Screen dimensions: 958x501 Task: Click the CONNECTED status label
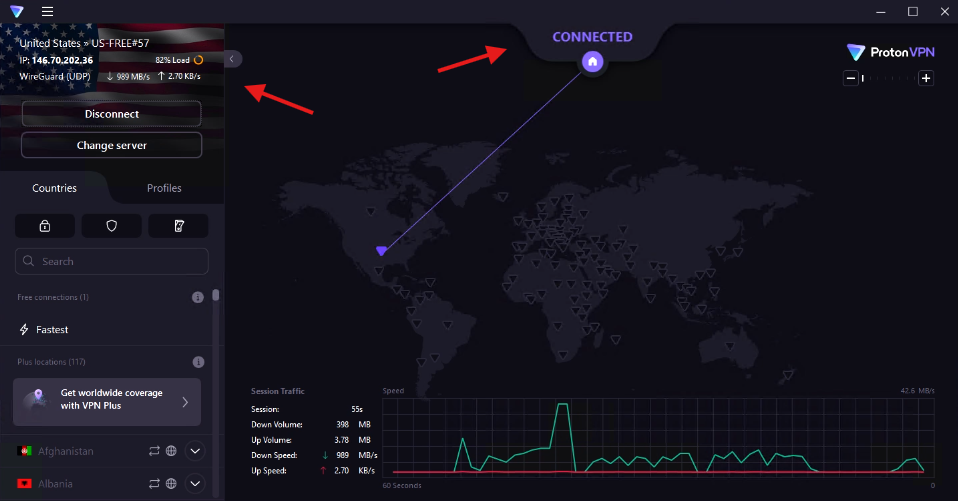(592, 37)
